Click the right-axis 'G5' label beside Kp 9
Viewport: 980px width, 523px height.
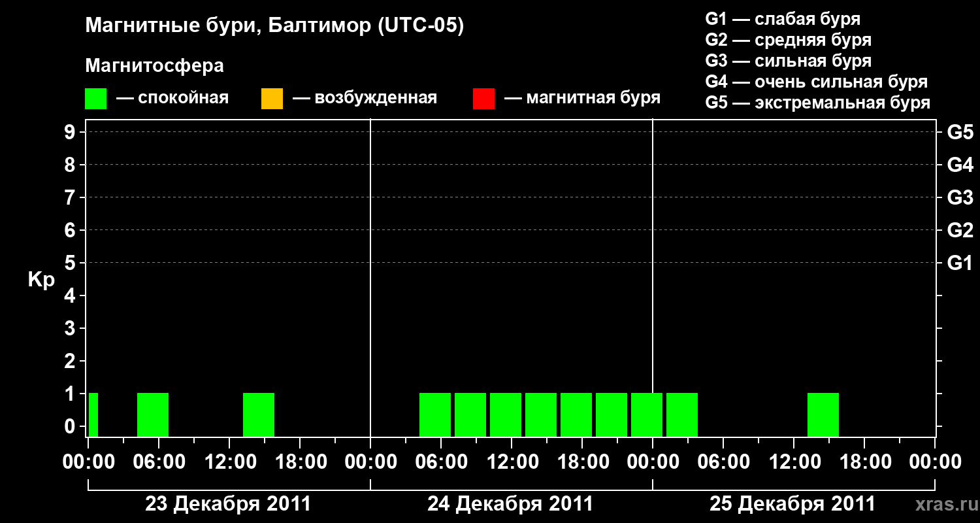coord(960,133)
